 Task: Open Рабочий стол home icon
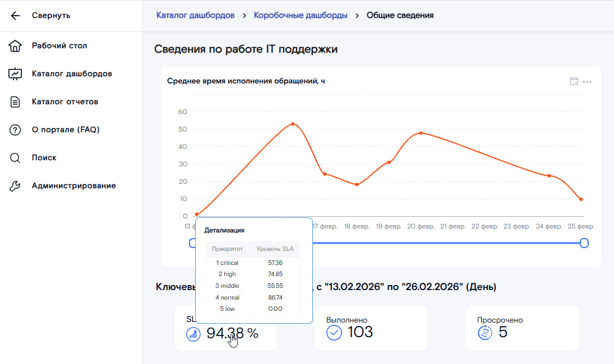pos(15,46)
